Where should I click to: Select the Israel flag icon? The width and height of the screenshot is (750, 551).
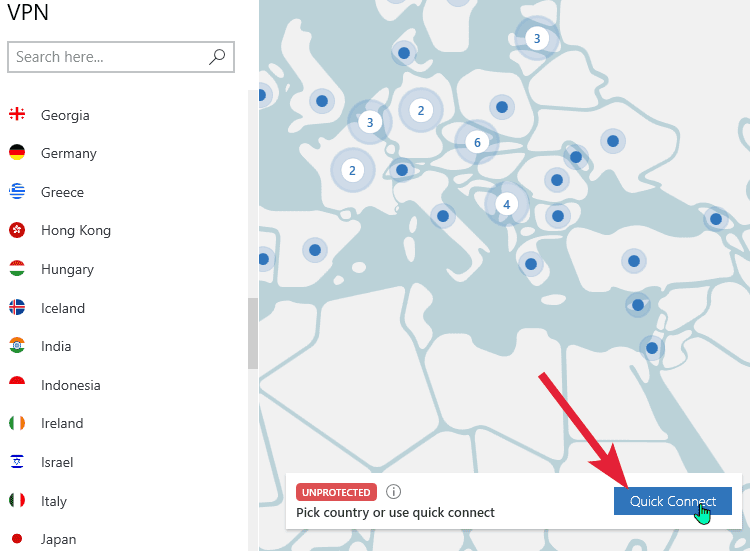[17, 462]
